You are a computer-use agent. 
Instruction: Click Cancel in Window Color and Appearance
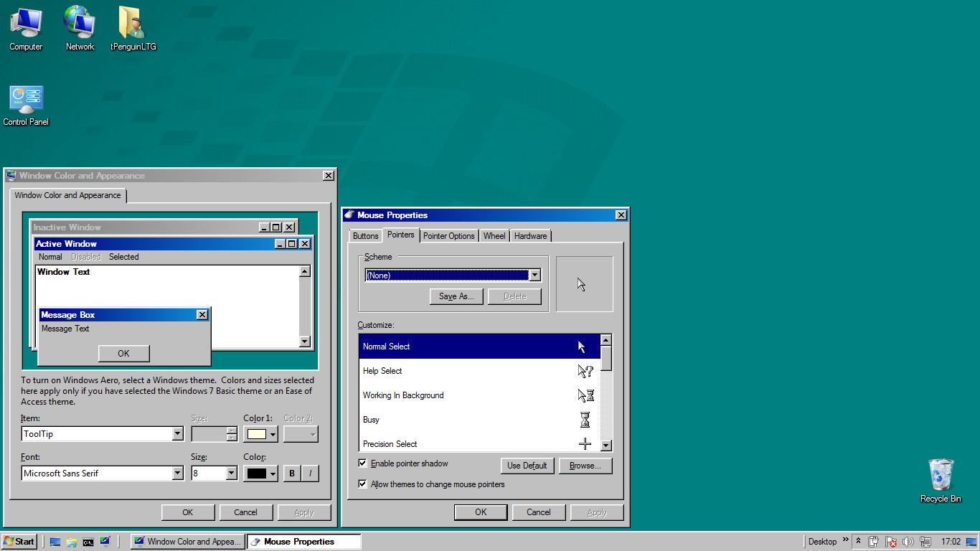click(x=245, y=512)
